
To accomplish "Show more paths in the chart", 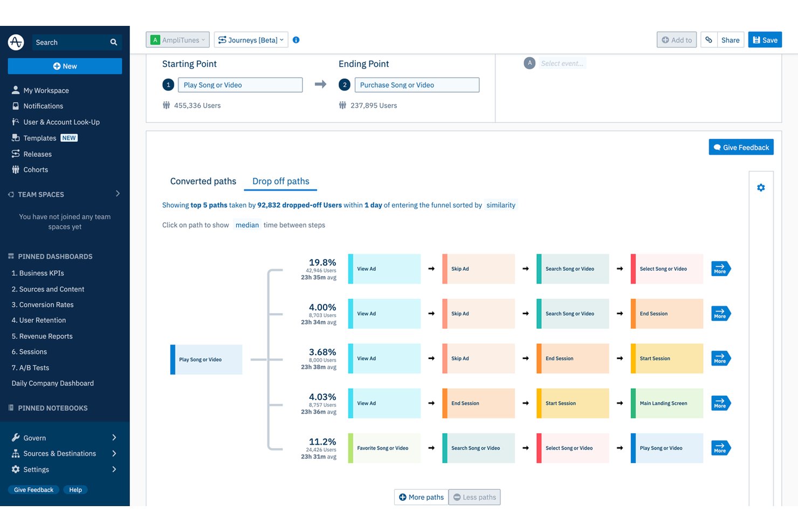I will point(421,497).
